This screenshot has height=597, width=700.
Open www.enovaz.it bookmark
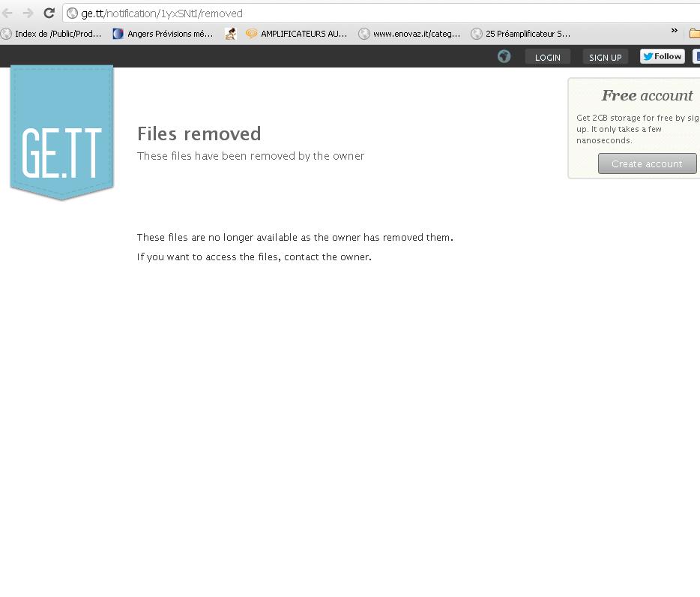pos(409,34)
